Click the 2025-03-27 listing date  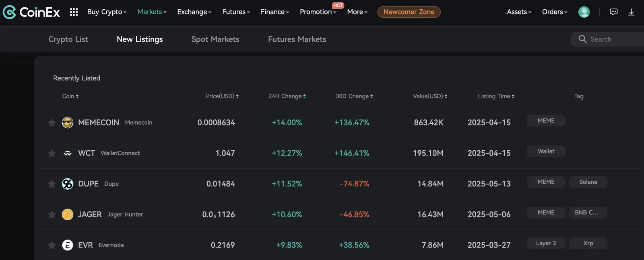(489, 245)
